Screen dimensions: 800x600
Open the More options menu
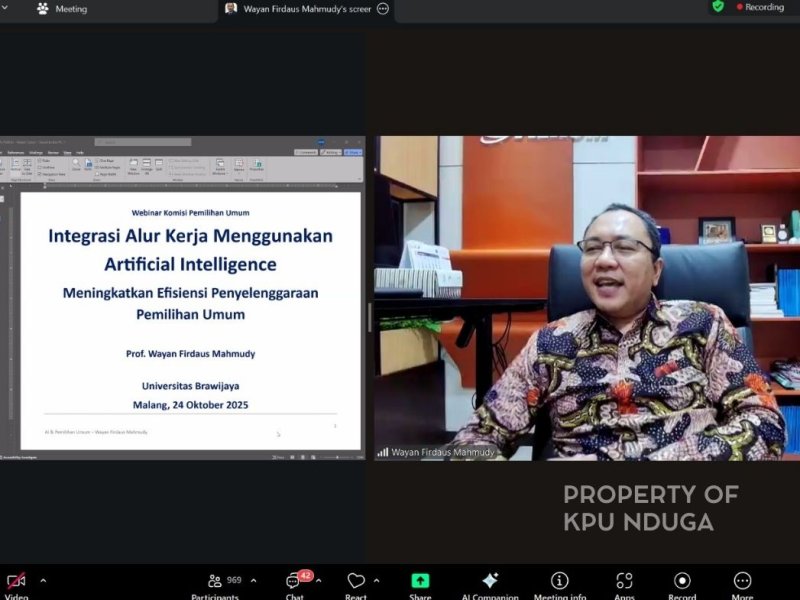[x=742, y=581]
